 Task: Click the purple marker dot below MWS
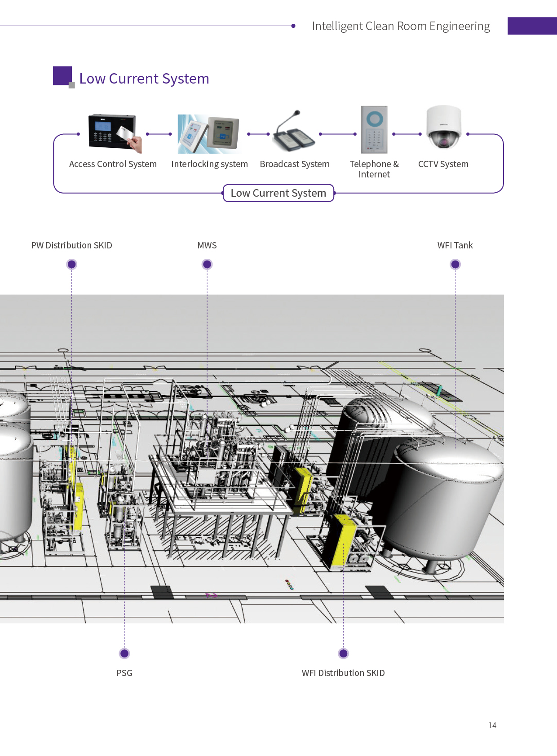[207, 264]
